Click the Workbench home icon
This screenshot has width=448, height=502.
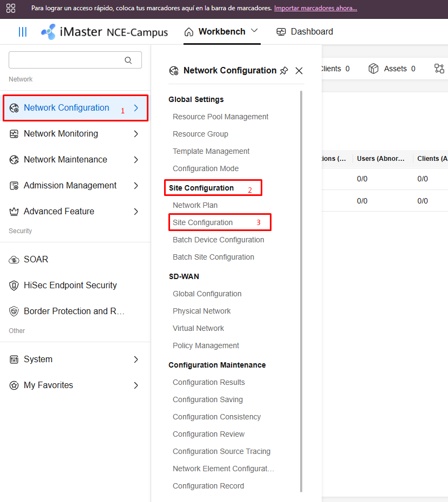tap(189, 32)
